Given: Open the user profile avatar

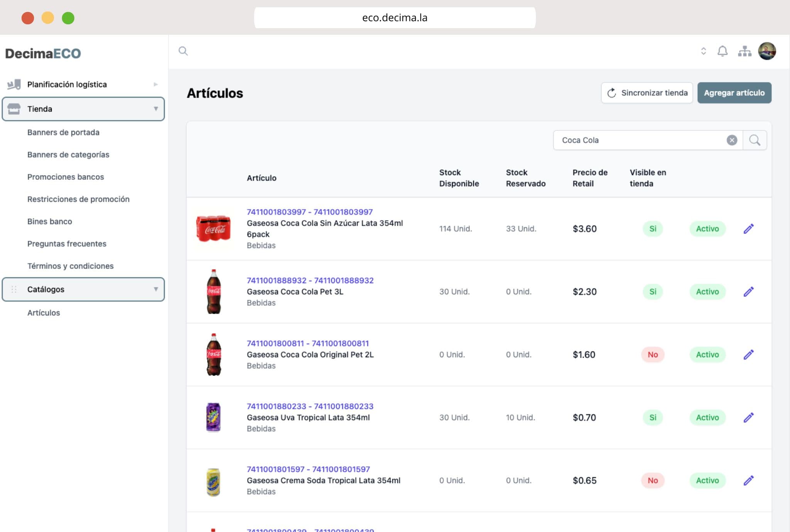Looking at the screenshot, I should pos(767,51).
